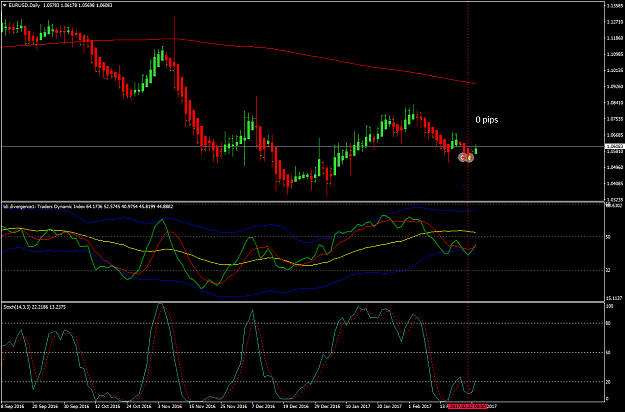Click the '12 Oct 2016' date on the time axis
This screenshot has width=625, height=412.
(x=107, y=406)
